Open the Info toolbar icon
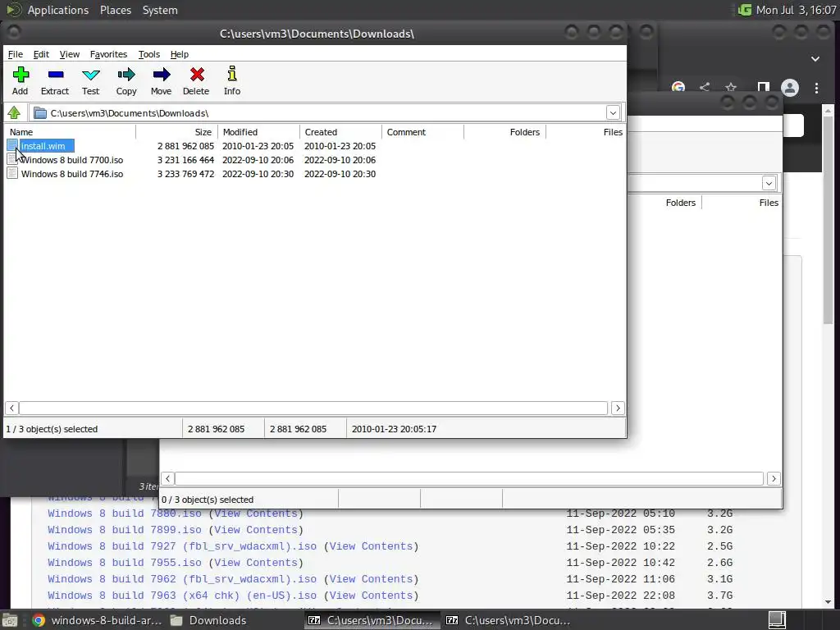The image size is (840, 630). pos(232,75)
